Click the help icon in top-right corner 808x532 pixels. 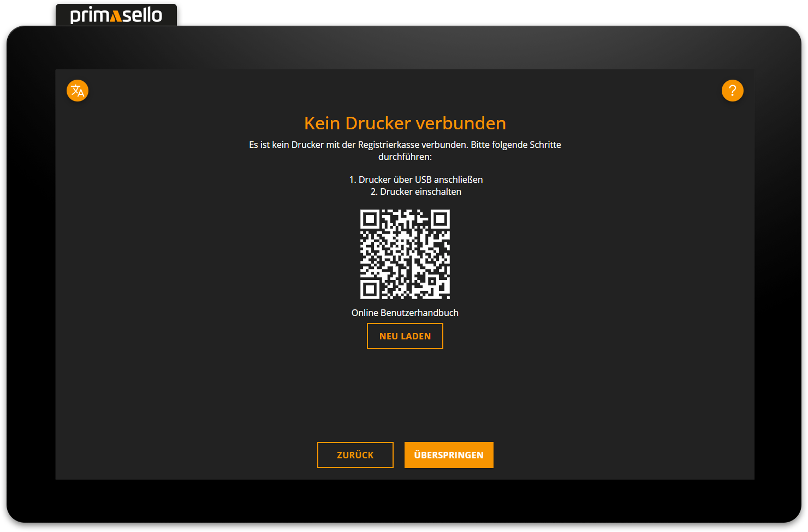click(x=733, y=91)
